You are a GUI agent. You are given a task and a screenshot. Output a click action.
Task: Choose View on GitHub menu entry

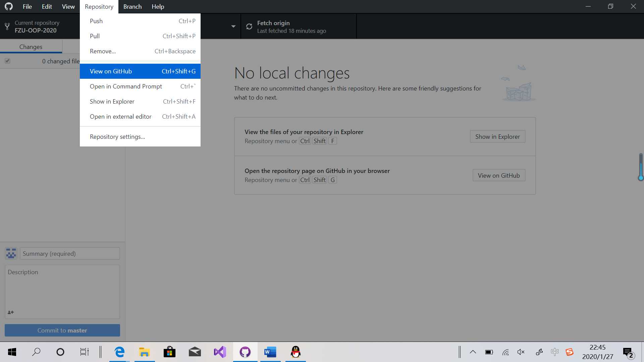coord(140,71)
